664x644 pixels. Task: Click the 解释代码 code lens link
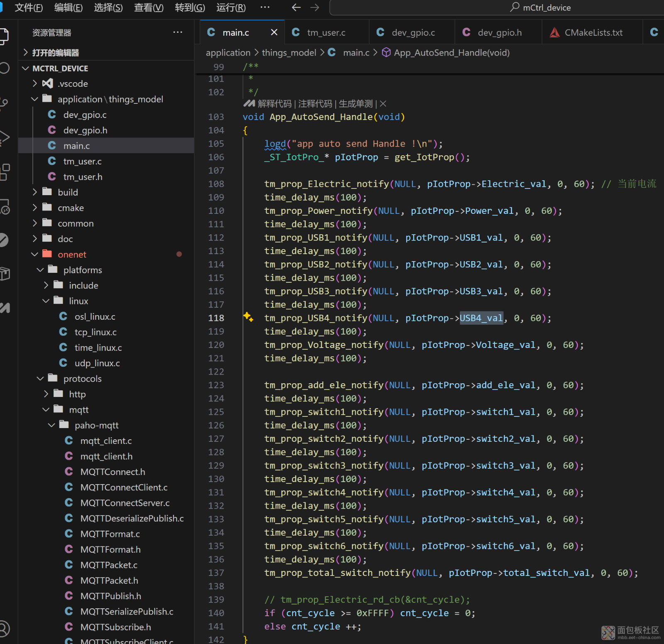pos(274,104)
